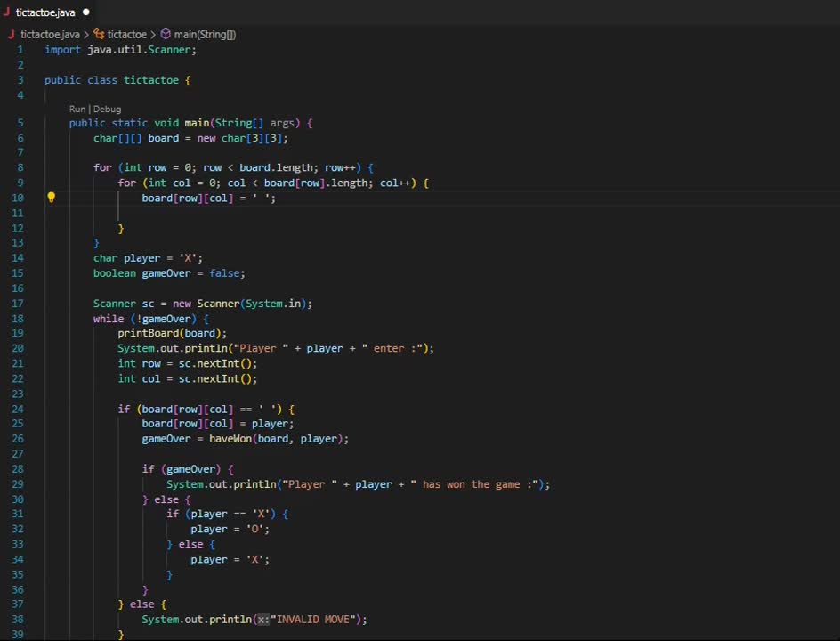Select the tictactoe.java editor tab
The width and height of the screenshot is (840, 641).
pyautogui.click(x=47, y=12)
